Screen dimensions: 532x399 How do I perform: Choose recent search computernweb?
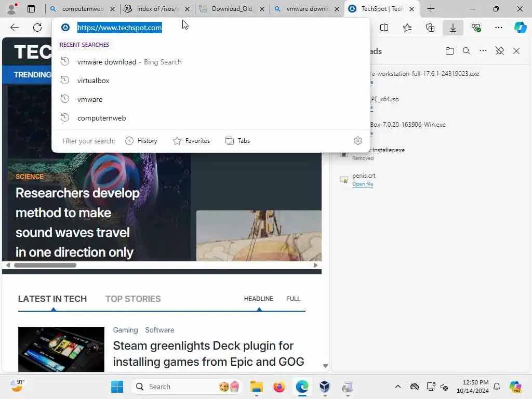(x=210, y=118)
